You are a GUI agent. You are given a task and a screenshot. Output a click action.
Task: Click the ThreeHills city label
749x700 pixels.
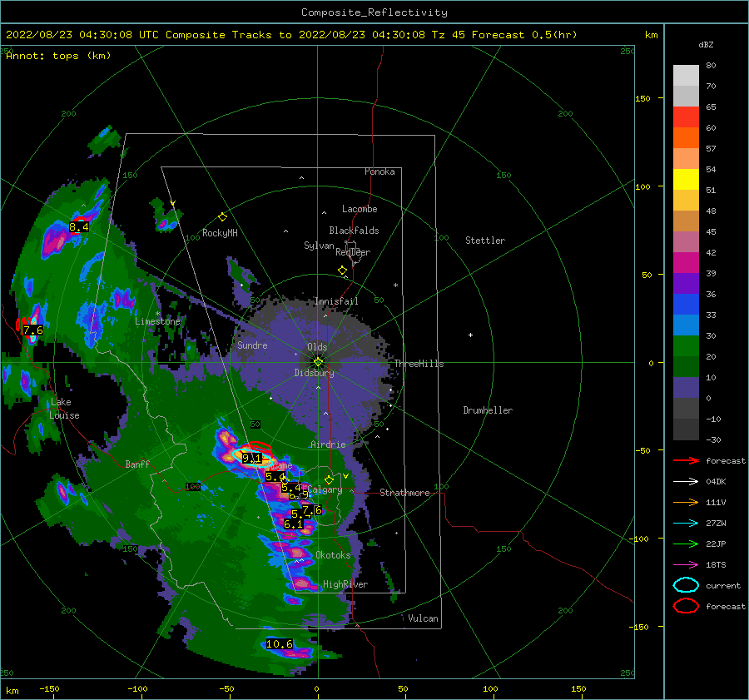pyautogui.click(x=419, y=364)
